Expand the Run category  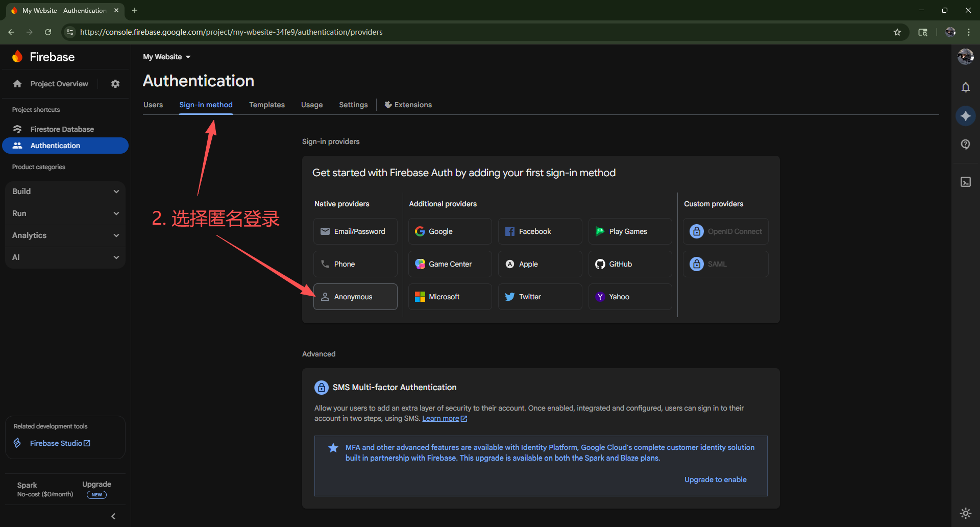coord(65,213)
